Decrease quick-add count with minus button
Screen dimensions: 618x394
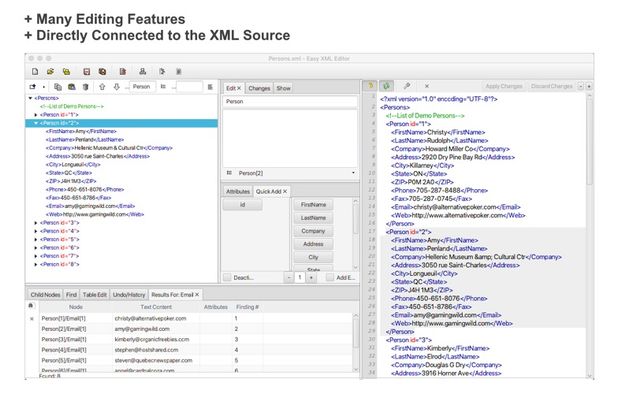pos(289,278)
